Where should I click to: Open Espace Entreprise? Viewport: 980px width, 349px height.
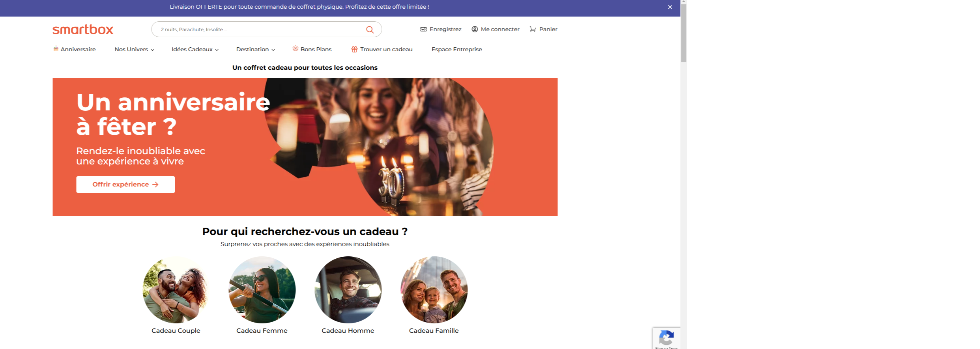457,49
